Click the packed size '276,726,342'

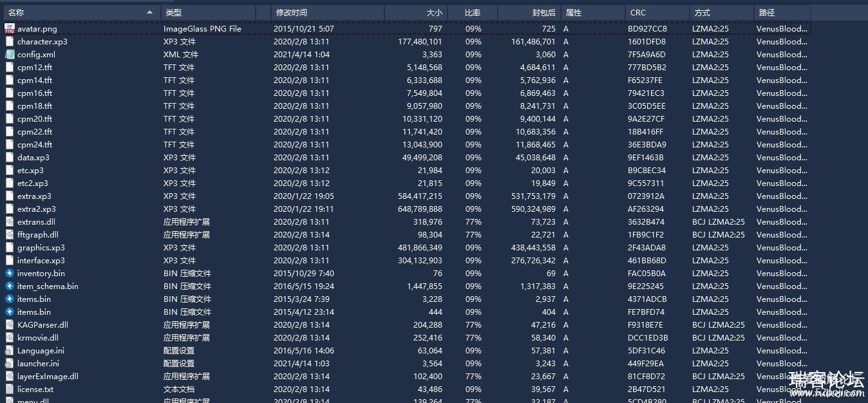[x=533, y=260]
